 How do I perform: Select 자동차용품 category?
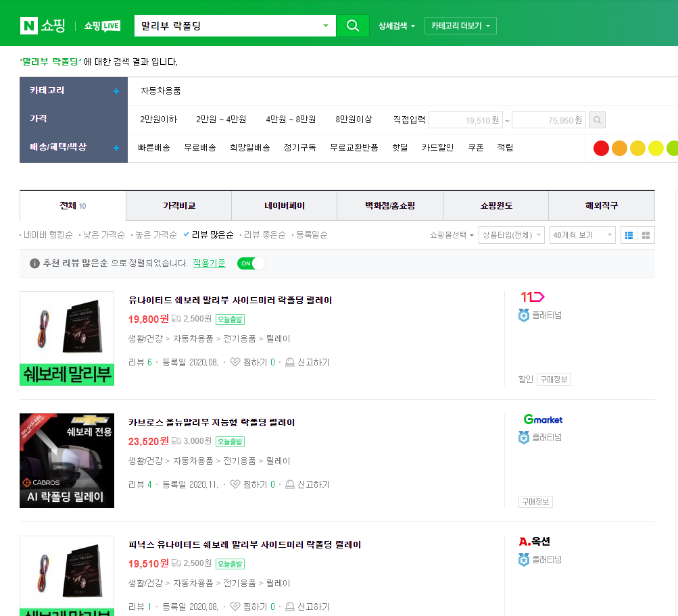pyautogui.click(x=160, y=91)
